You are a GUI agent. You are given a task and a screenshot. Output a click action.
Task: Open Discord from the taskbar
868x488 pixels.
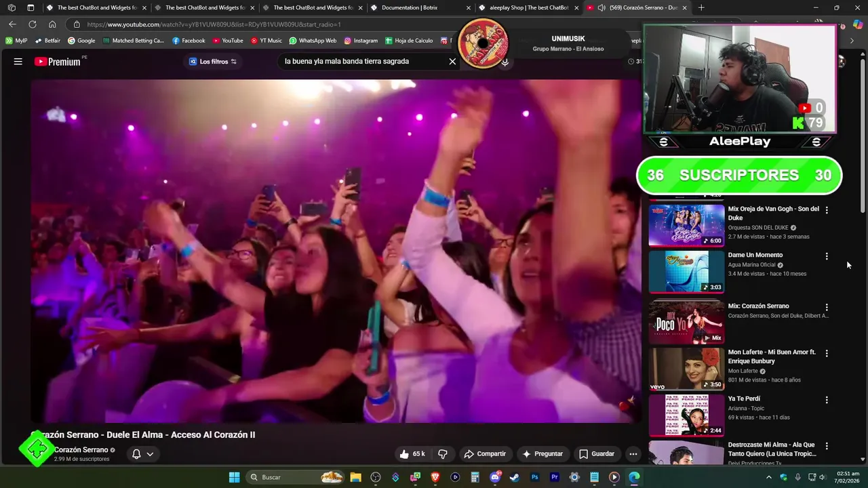tap(495, 477)
